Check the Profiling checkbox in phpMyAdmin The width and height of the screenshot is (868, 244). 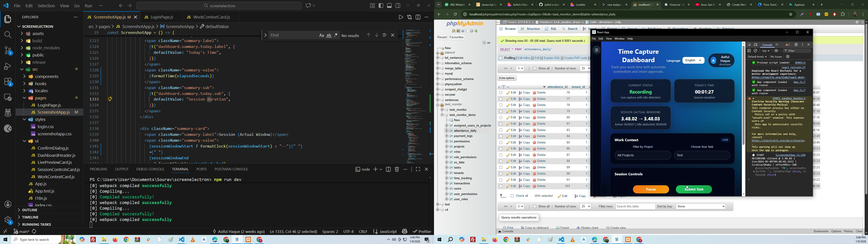[500, 58]
